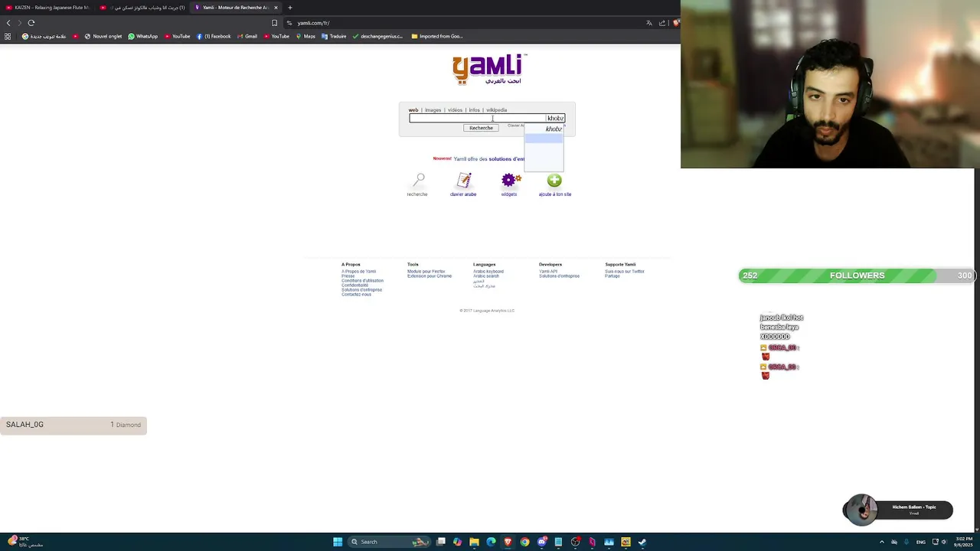Open the clock showing 3:02 PM
Screen dimensions: 980x551
click(x=962, y=542)
